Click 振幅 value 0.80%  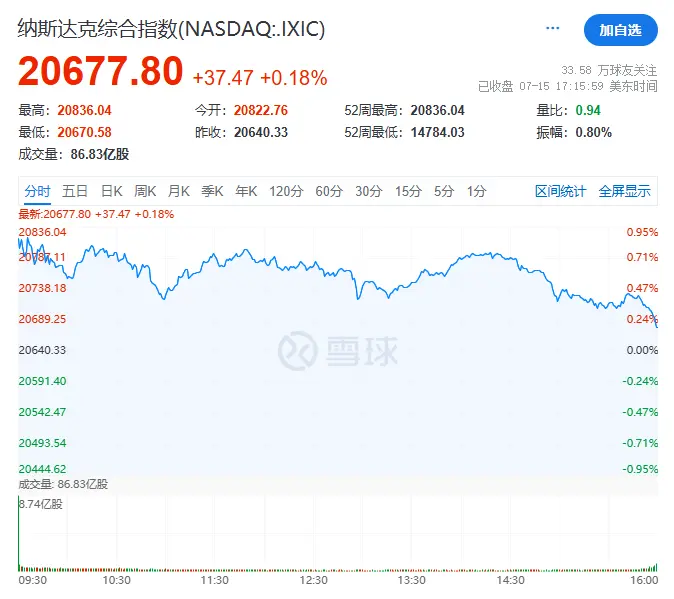coord(594,132)
